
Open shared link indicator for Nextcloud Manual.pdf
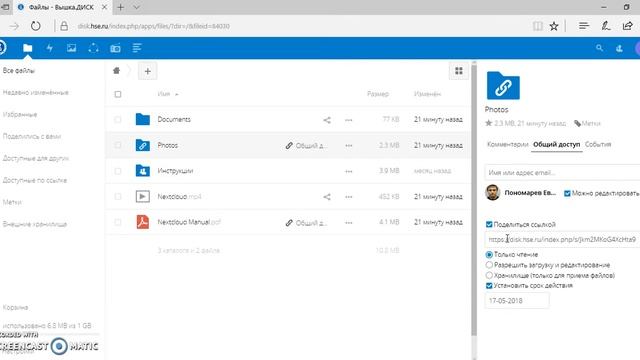(x=306, y=223)
